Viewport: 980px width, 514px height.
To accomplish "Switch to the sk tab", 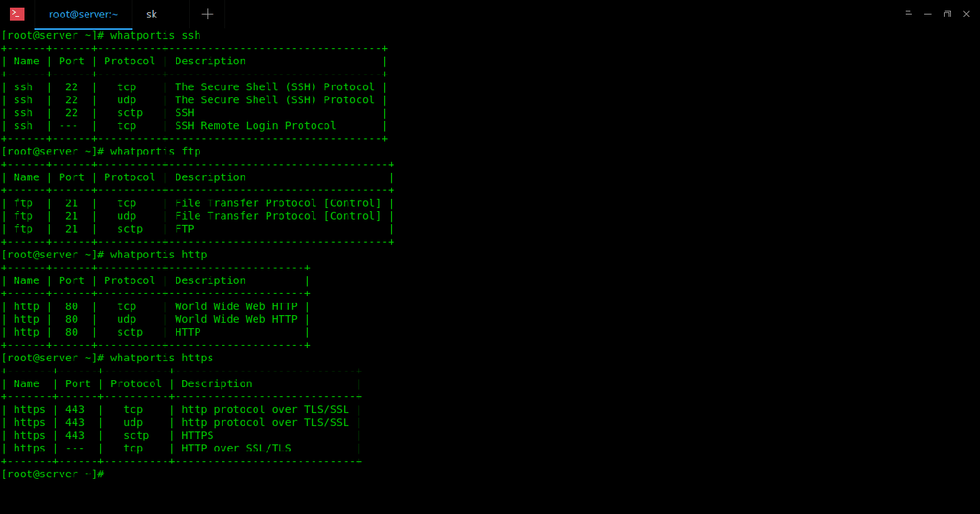I will pyautogui.click(x=152, y=15).
